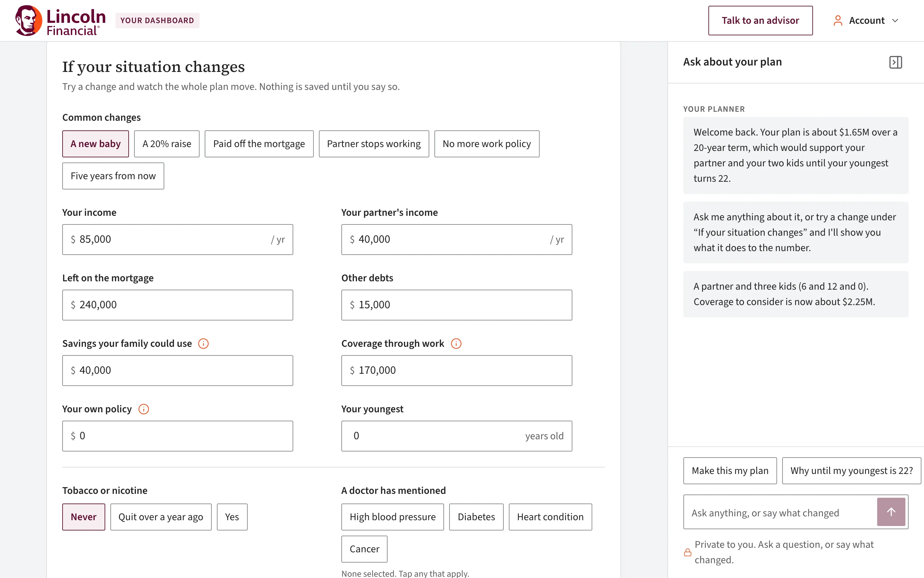Mark Diabetes as mentioned by doctor

(x=476, y=517)
